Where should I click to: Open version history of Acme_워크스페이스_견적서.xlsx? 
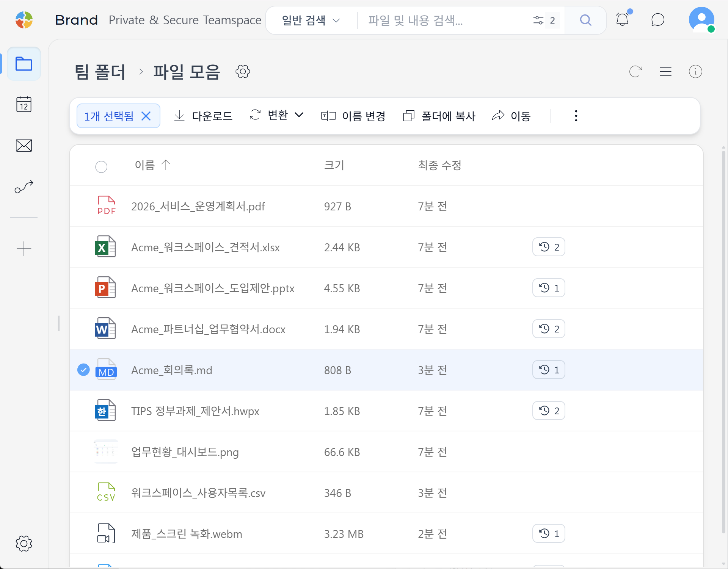(549, 247)
